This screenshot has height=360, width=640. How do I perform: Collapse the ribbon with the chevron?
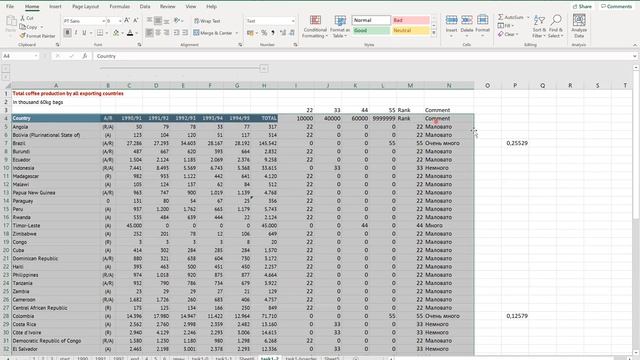click(635, 45)
